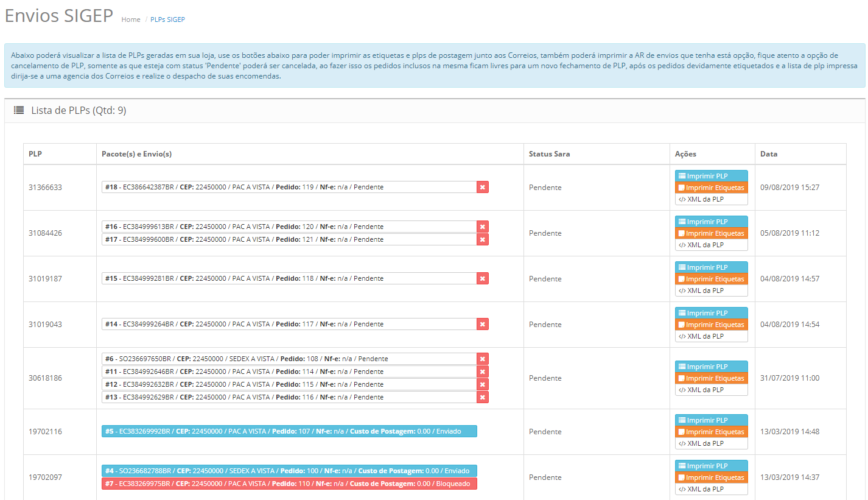Click red X beside package #12

[x=482, y=385]
